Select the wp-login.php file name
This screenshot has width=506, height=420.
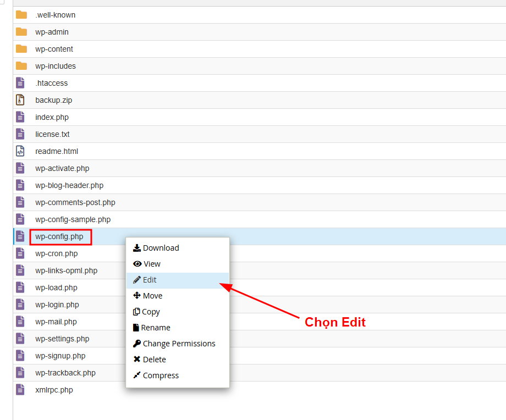[x=57, y=305]
